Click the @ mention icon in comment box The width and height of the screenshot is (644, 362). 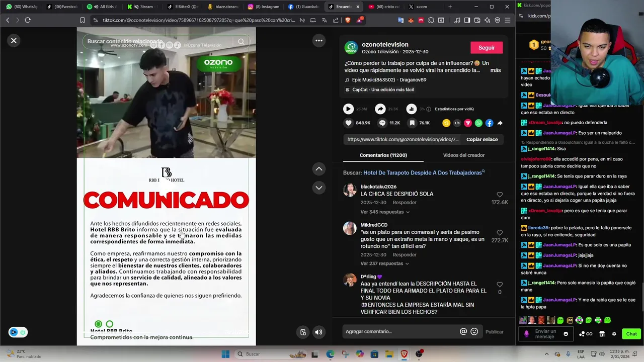pyautogui.click(x=463, y=331)
